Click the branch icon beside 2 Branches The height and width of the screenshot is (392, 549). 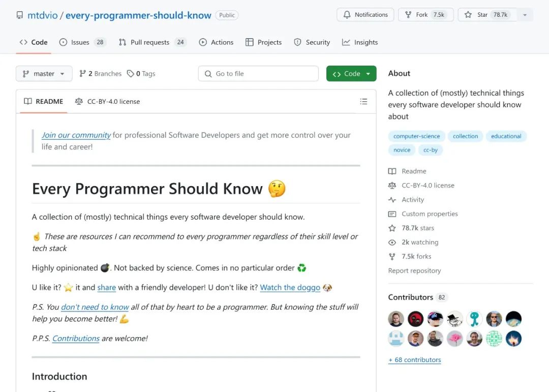(x=83, y=74)
